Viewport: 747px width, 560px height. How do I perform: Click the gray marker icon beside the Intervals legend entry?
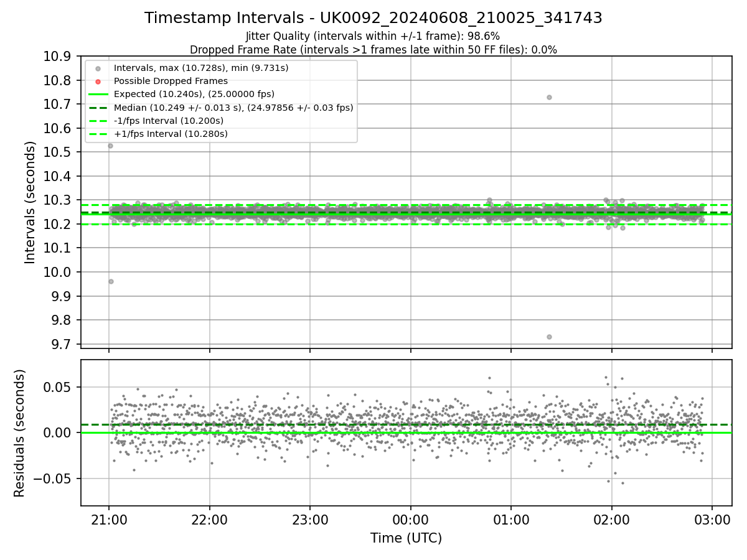pos(99,67)
